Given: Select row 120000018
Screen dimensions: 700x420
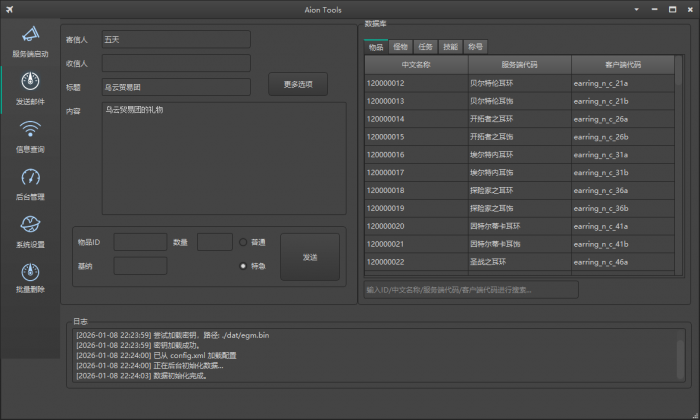Looking at the screenshot, I should click(x=519, y=190).
